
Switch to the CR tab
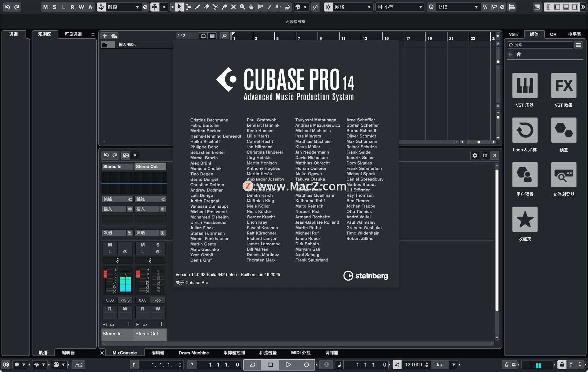(x=553, y=34)
